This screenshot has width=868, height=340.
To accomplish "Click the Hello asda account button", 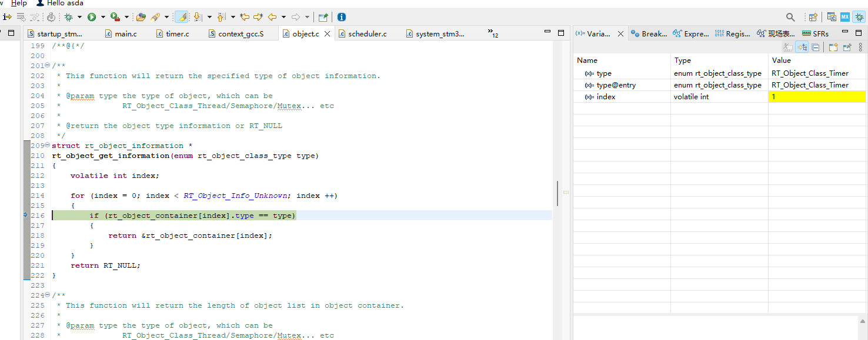I will tap(59, 3).
